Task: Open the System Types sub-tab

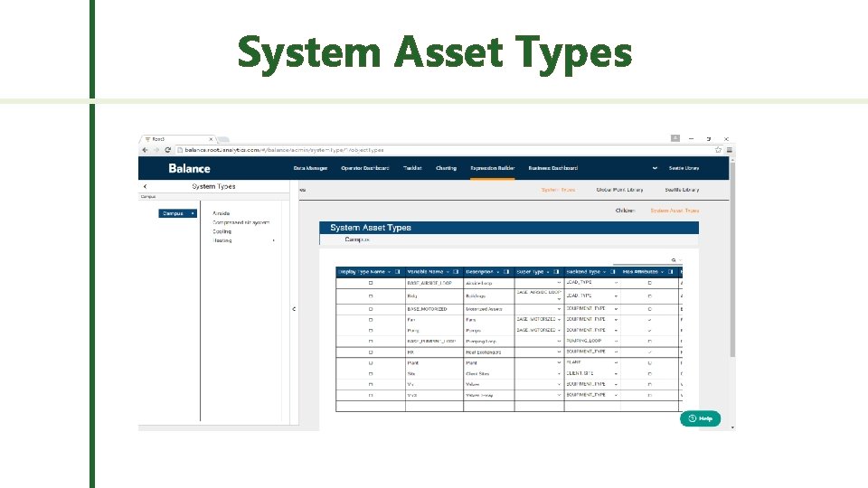Action: 558,190
